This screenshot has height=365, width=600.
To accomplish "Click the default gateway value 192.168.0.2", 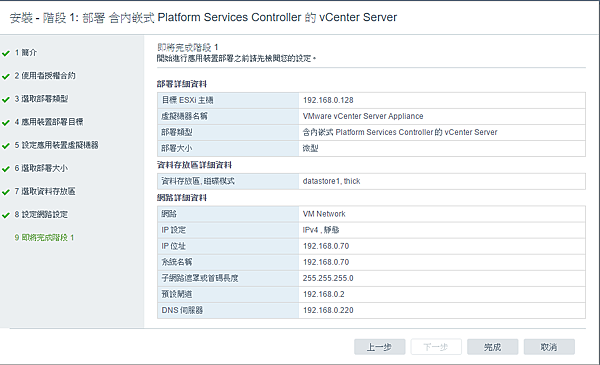I will click(x=324, y=294).
